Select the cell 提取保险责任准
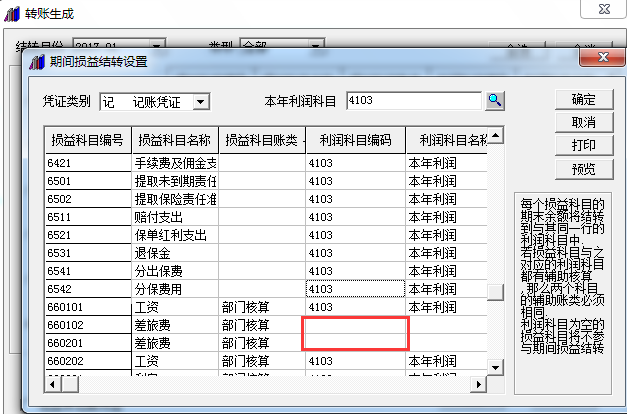The height and width of the screenshot is (414, 627). tap(175, 199)
